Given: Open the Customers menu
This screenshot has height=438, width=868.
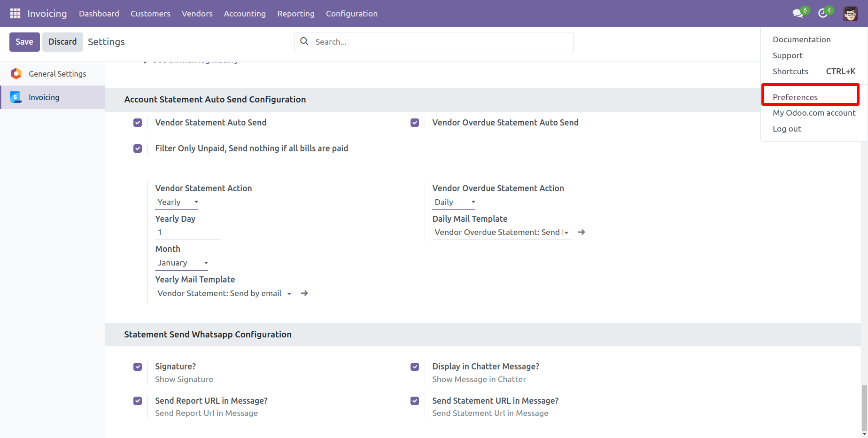Looking at the screenshot, I should point(150,14).
